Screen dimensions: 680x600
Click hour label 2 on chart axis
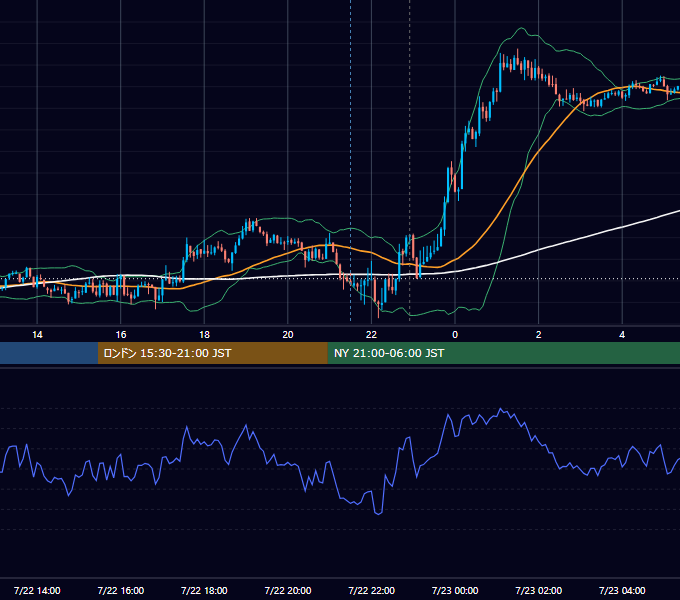click(x=538, y=335)
